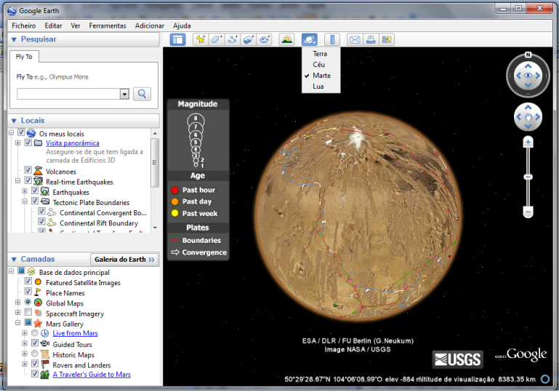Collapse the Mars Gallery tree node
559x392 pixels.
18,323
